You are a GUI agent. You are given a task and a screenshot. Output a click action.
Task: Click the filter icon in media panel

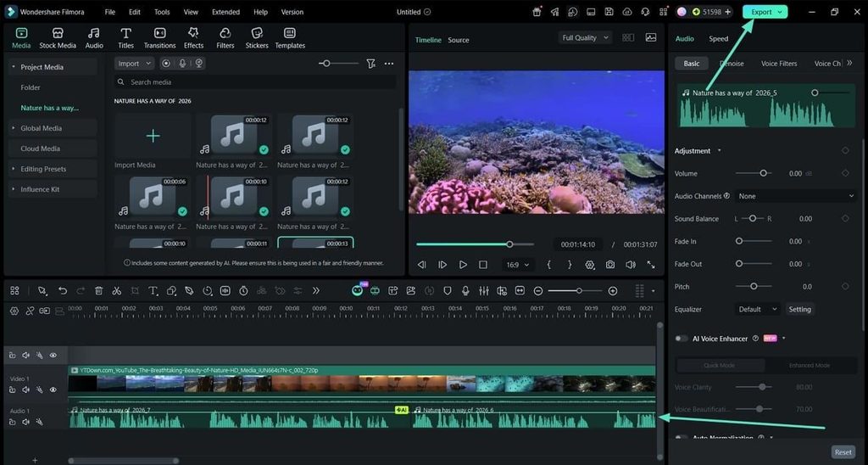click(371, 64)
